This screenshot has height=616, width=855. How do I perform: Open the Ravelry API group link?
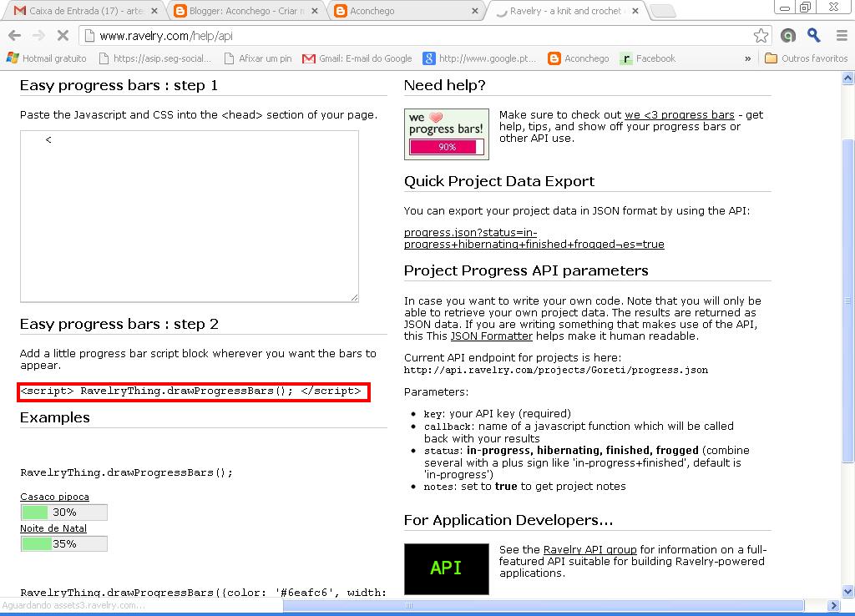tap(590, 549)
